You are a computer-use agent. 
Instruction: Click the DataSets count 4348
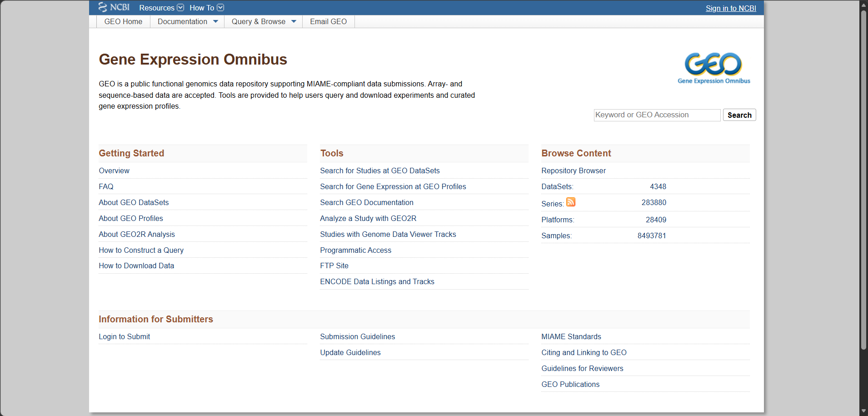658,186
